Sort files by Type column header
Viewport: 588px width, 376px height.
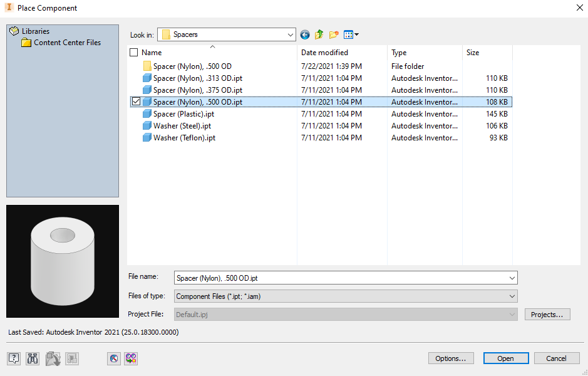click(399, 53)
